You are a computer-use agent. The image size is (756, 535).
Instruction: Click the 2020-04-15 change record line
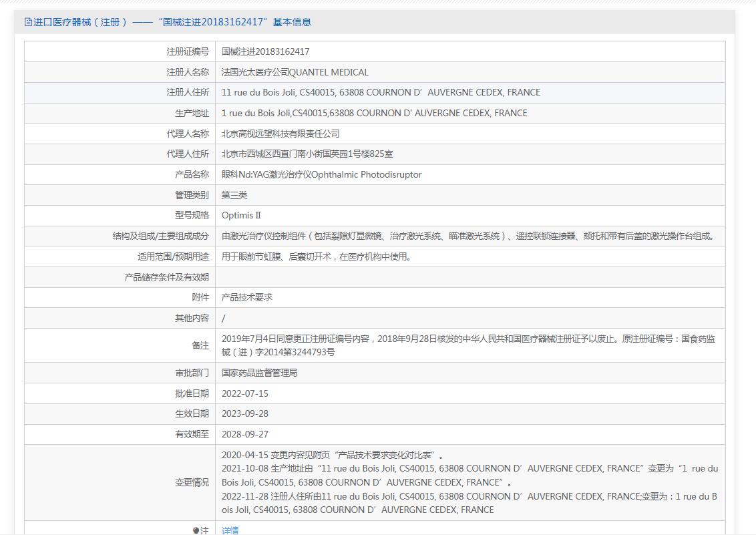tap(333, 455)
